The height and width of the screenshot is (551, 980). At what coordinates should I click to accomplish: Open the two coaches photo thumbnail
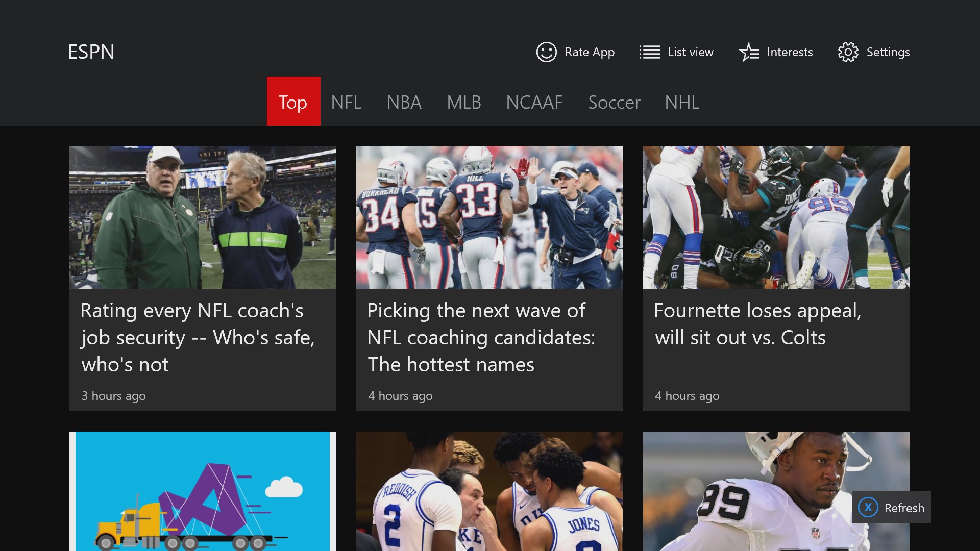click(203, 217)
